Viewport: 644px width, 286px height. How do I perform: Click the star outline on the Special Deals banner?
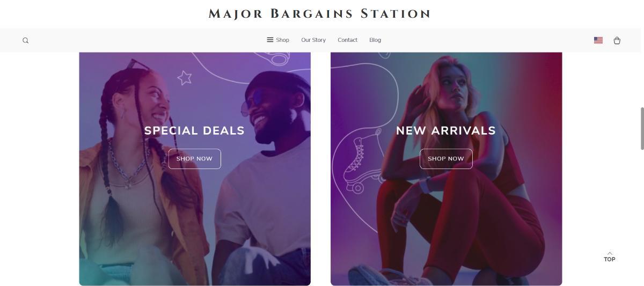pos(185,77)
